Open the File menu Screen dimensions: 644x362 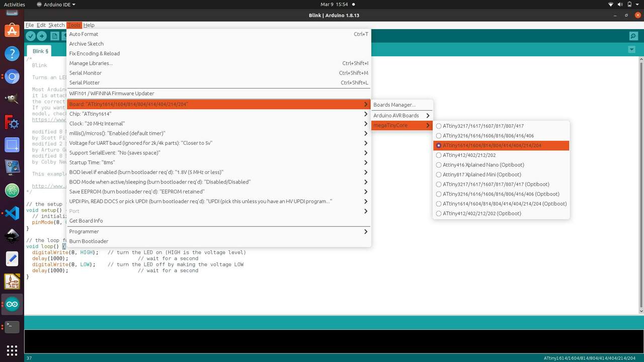point(30,25)
